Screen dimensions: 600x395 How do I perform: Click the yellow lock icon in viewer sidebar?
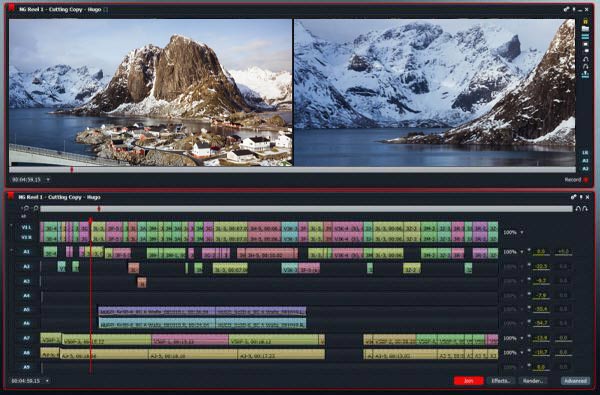tap(585, 21)
